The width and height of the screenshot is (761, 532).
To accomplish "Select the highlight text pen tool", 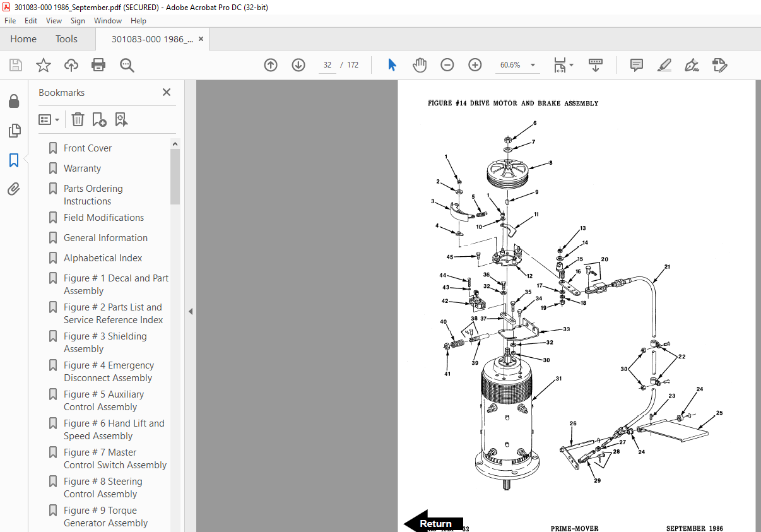I will coord(664,65).
